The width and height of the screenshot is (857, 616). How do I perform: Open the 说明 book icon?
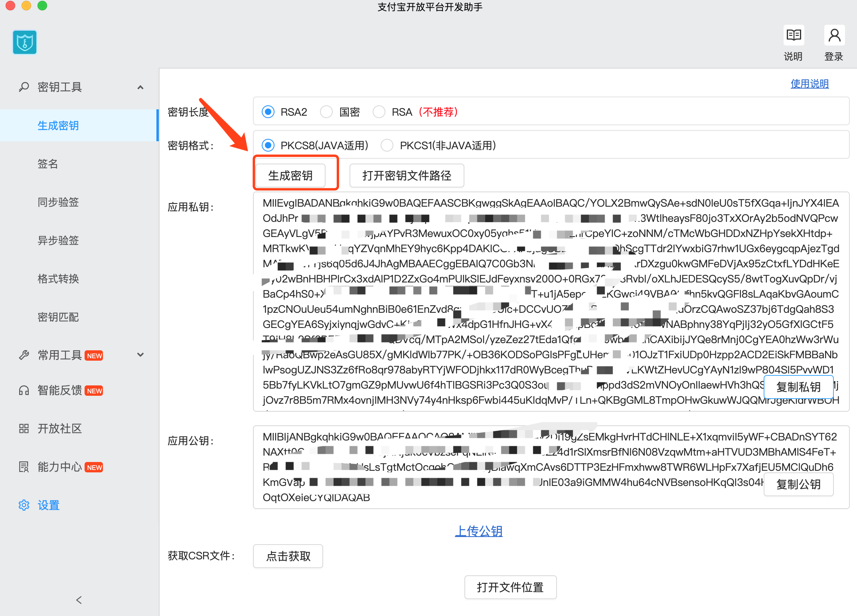tap(794, 36)
